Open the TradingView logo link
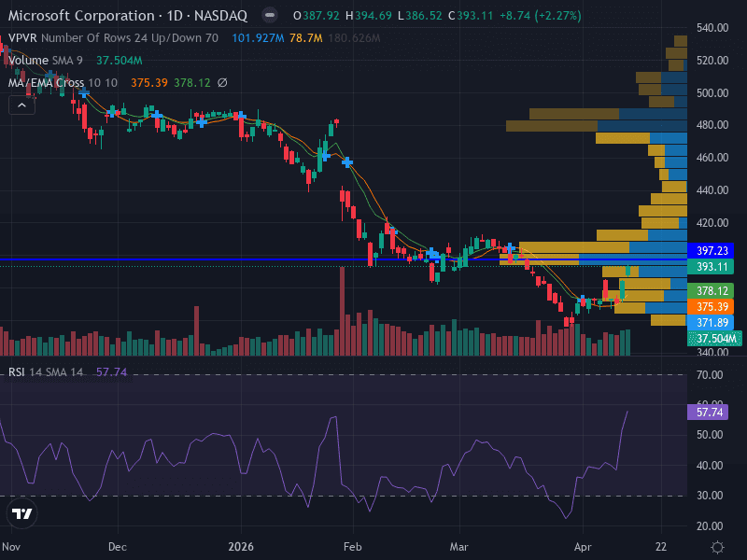Screen dimensions: 747x560 tap(21, 513)
